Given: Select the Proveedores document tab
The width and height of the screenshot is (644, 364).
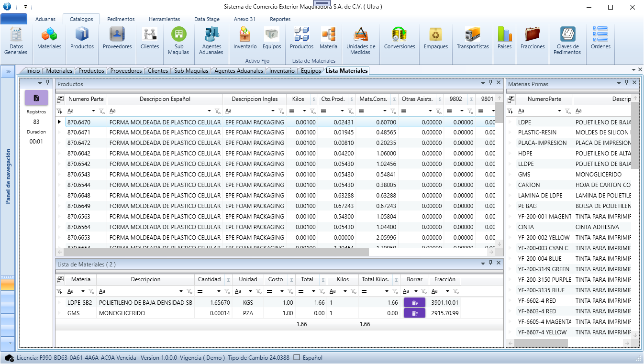Looking at the screenshot, I should (126, 71).
